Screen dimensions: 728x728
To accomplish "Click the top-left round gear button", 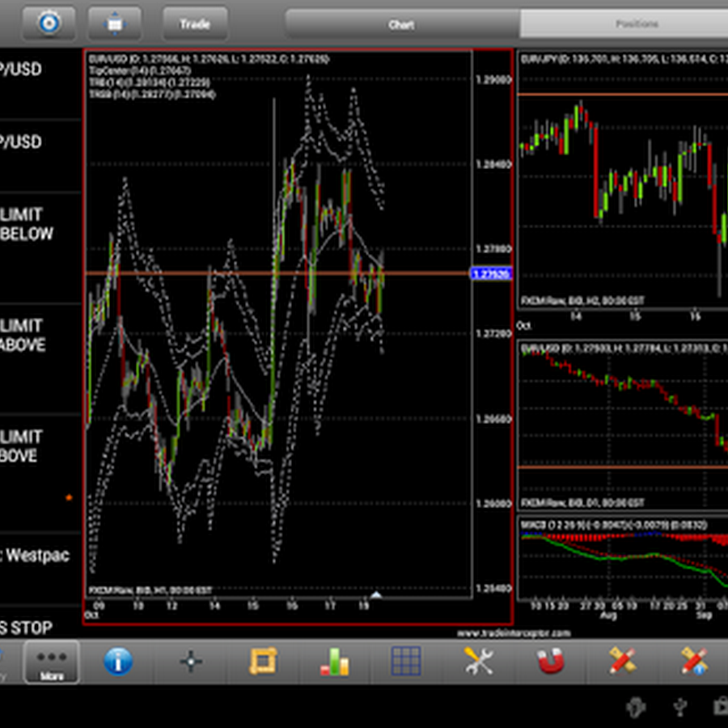I will (x=49, y=23).
